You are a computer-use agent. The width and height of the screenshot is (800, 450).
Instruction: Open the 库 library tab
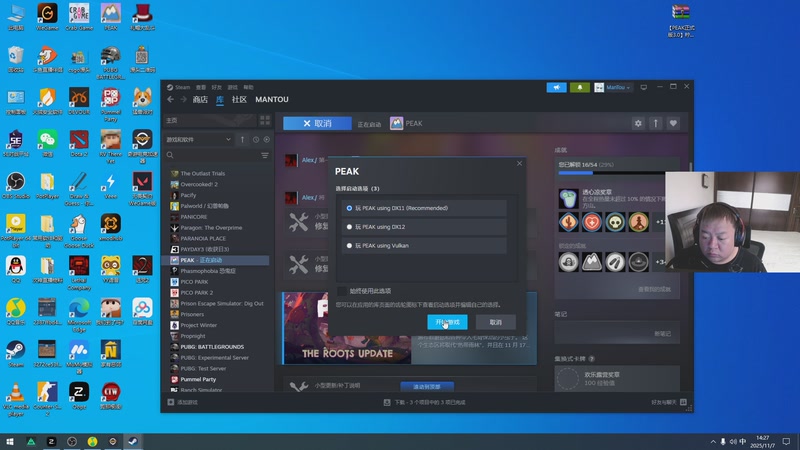coord(220,99)
